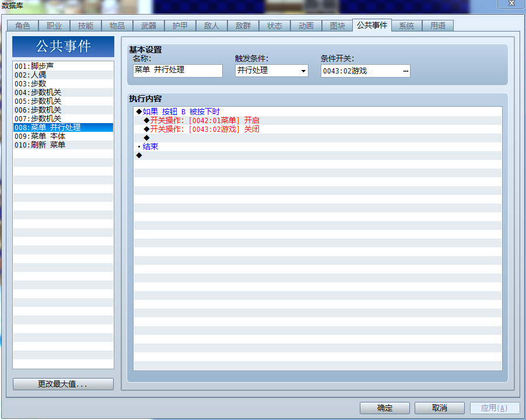Open the 动画 tab

point(306,26)
